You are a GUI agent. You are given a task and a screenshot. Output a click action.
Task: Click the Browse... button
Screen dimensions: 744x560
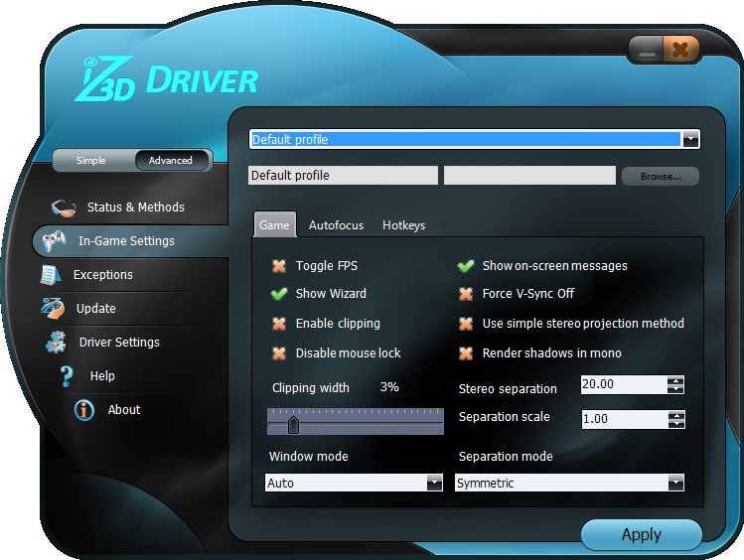[660, 176]
